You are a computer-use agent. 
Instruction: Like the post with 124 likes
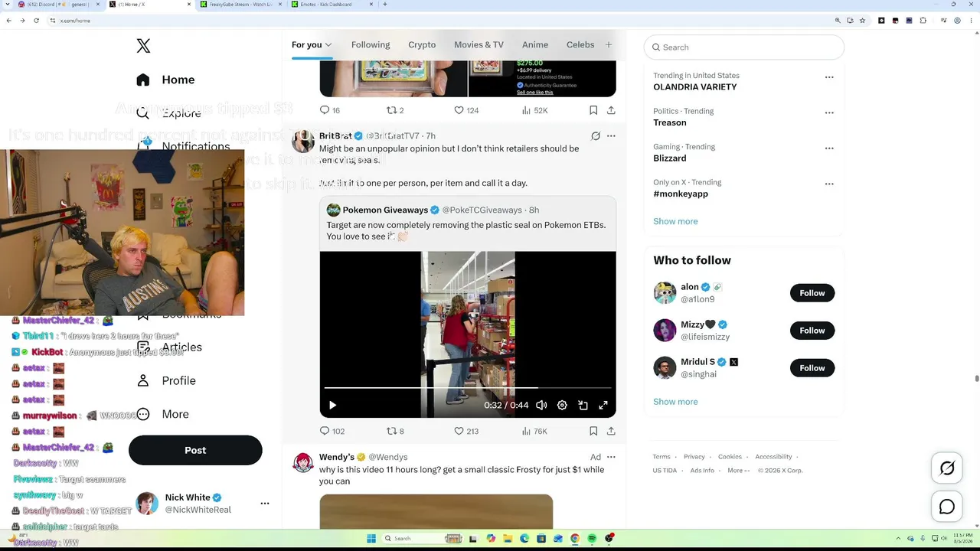click(465, 110)
